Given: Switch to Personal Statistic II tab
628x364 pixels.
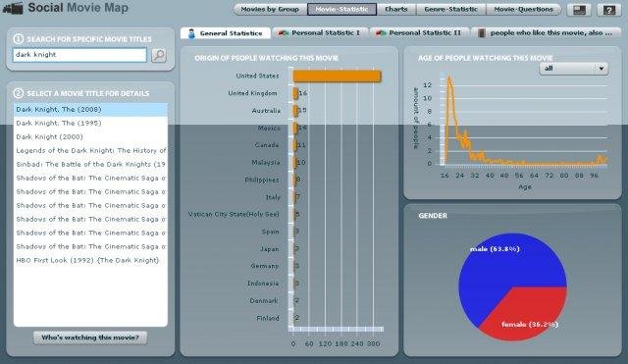Looking at the screenshot, I should coord(419,33).
